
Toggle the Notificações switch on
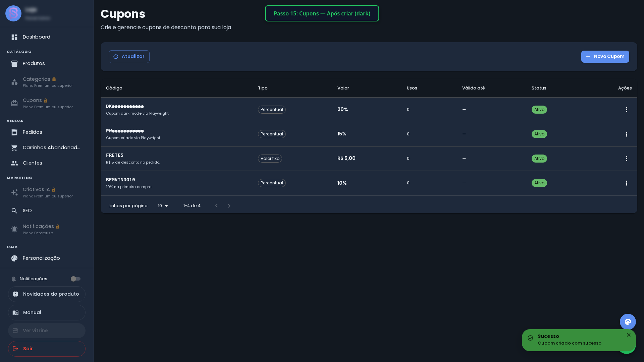(75, 279)
